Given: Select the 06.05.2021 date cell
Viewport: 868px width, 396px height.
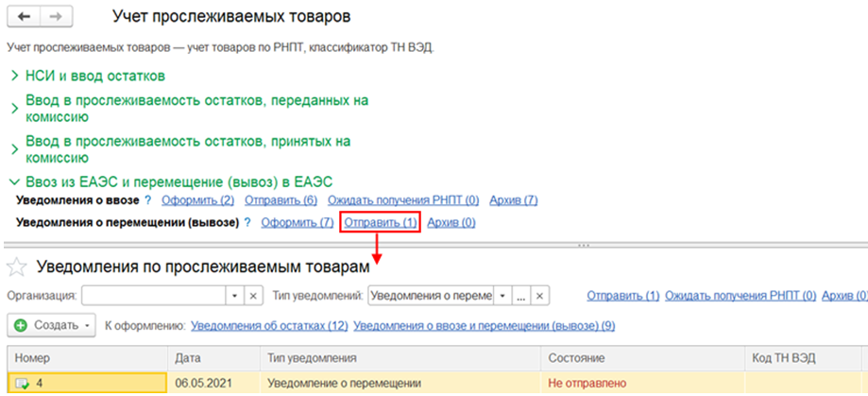Looking at the screenshot, I should 213,384.
